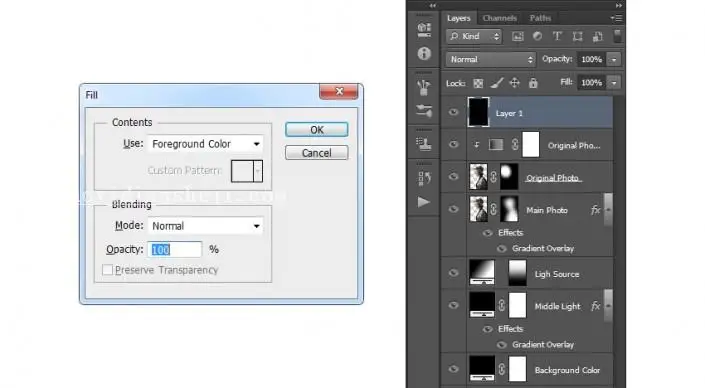Screen dimensions: 705x388
Task: Enable lock position icon
Action: pyautogui.click(x=514, y=83)
